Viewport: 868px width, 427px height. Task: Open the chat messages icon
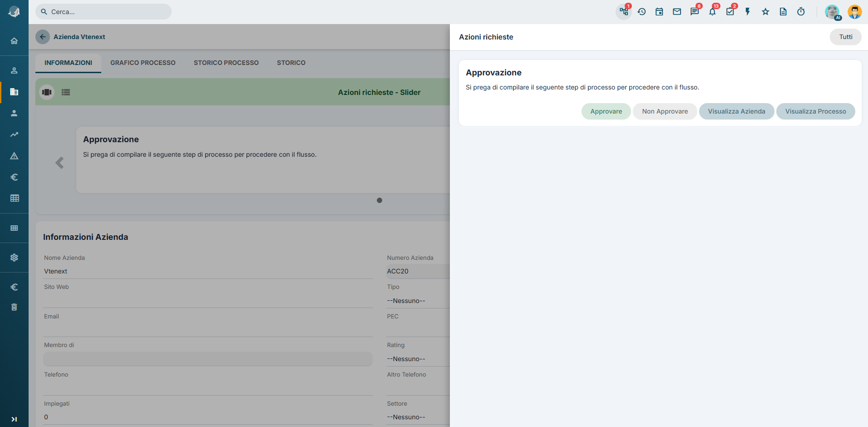pyautogui.click(x=695, y=12)
